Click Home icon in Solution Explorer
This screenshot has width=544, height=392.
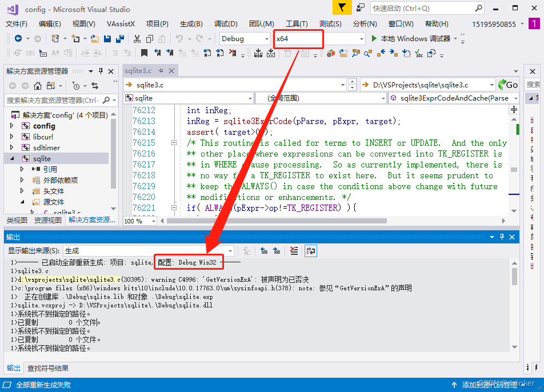[x=38, y=85]
